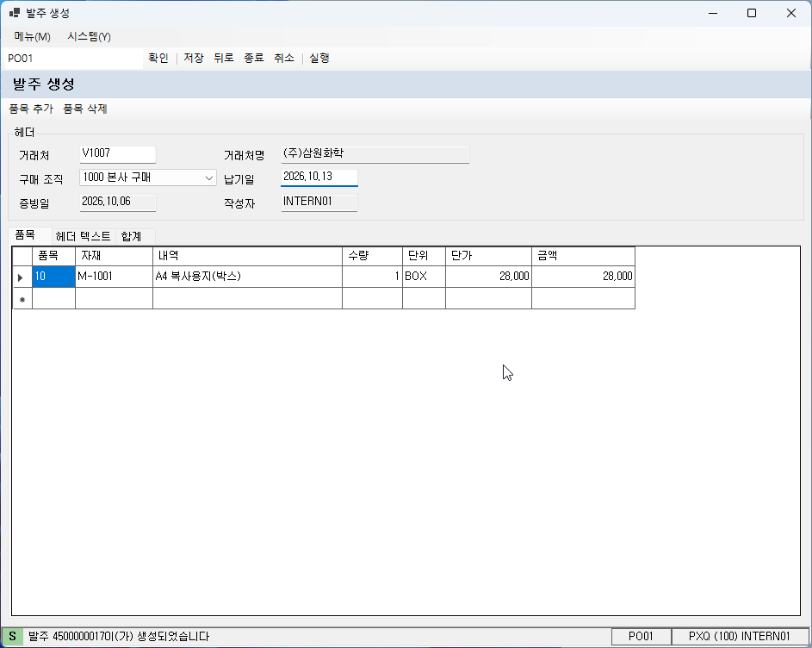Screen dimensions: 812x648
Task: Click 품목 삭제 to delete item
Action: point(85,109)
